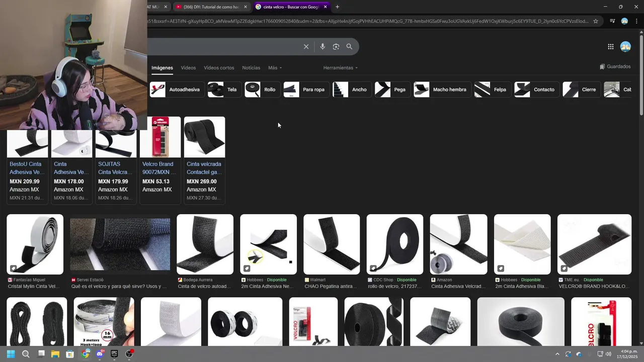The width and height of the screenshot is (644, 362).
Task: Filter images by Felpa chip
Action: 493,89
